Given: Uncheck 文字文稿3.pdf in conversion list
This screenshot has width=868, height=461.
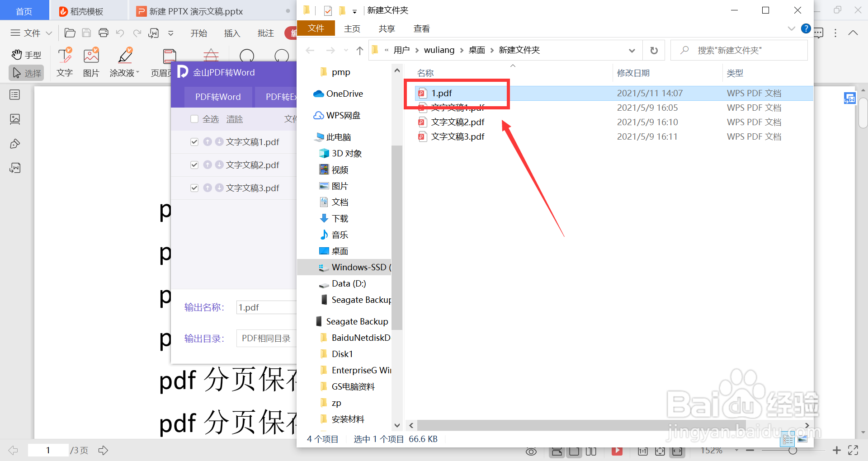Looking at the screenshot, I should click(x=194, y=188).
